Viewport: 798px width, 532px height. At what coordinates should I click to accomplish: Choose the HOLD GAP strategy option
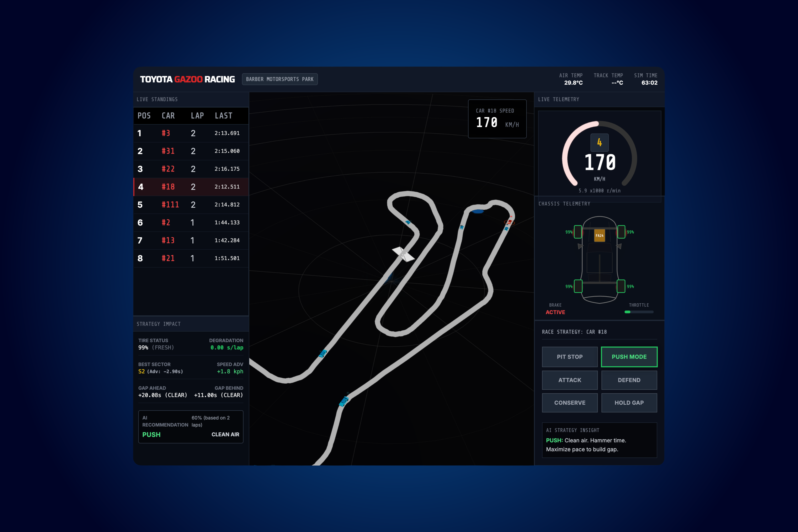(x=629, y=403)
